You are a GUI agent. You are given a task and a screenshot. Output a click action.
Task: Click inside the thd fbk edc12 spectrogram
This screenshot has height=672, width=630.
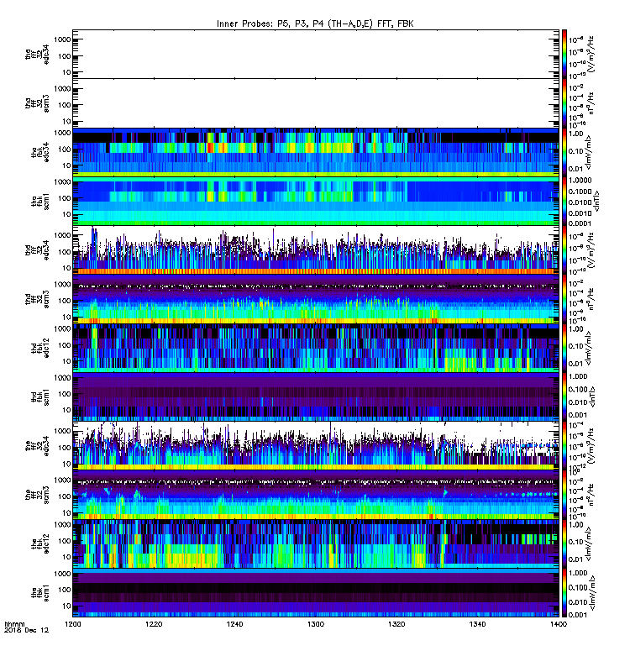[316, 348]
